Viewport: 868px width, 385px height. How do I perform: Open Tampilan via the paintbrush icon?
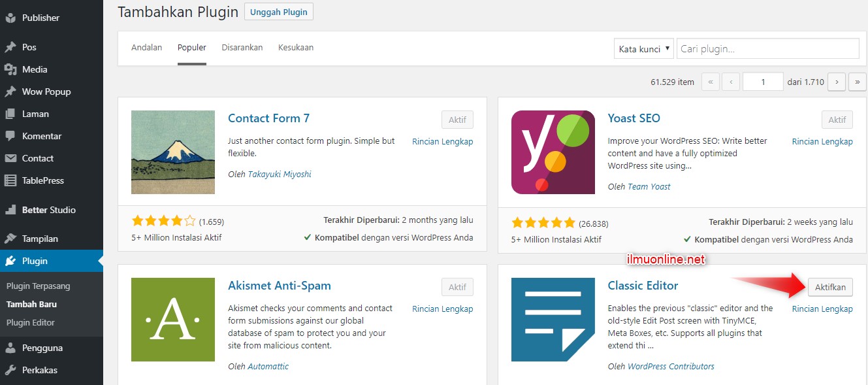(x=10, y=239)
